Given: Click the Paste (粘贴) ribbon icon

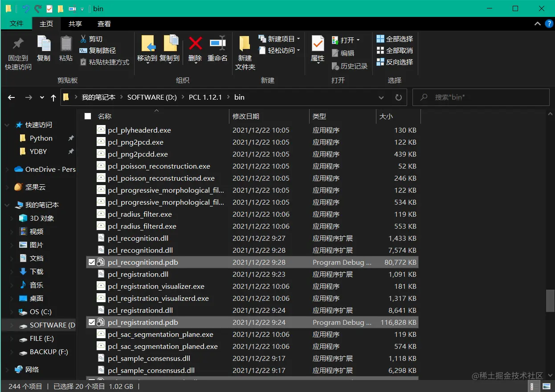Looking at the screenshot, I should coord(66,44).
